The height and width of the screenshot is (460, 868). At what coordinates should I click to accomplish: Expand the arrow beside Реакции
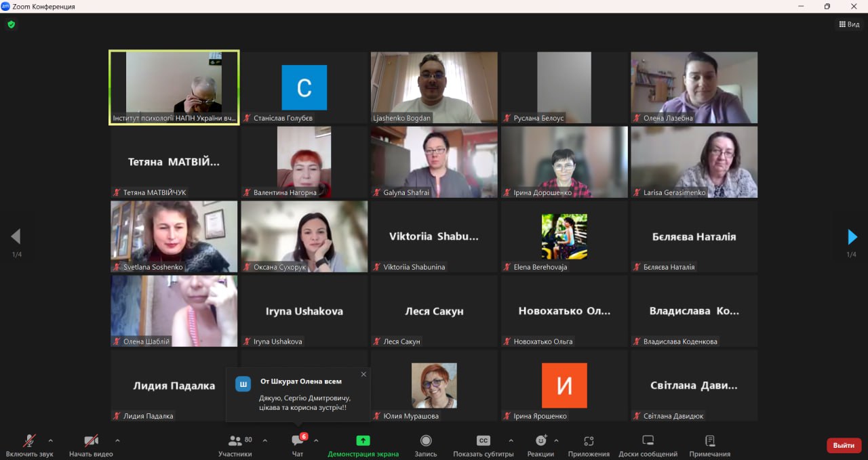point(556,440)
